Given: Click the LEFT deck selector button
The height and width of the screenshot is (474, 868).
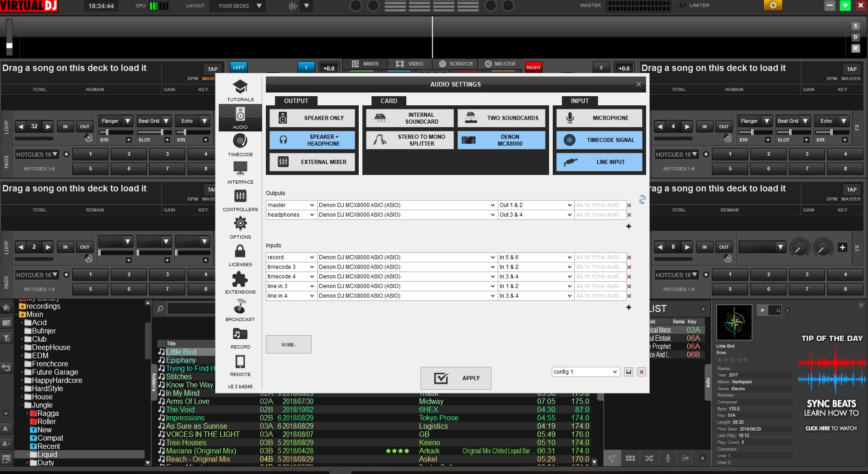Looking at the screenshot, I should [238, 67].
